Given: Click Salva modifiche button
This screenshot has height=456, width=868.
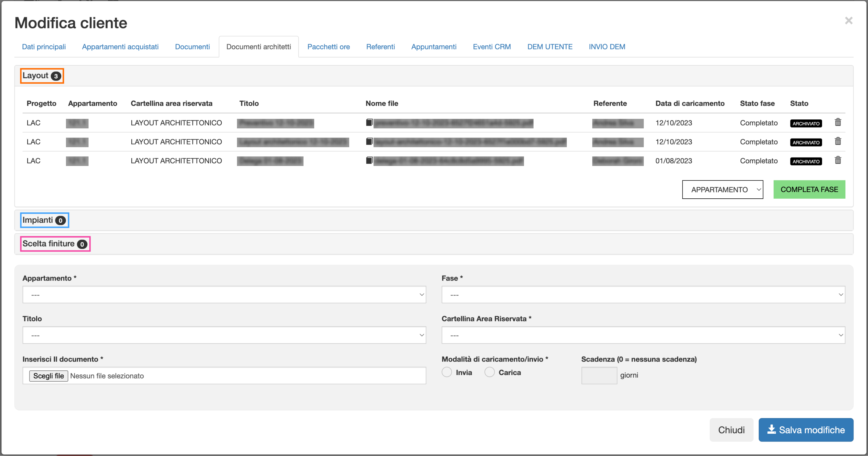Looking at the screenshot, I should 806,430.
